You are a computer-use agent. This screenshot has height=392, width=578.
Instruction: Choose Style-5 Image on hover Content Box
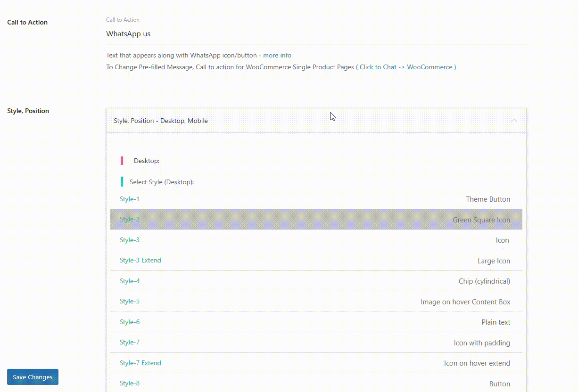pos(316,302)
